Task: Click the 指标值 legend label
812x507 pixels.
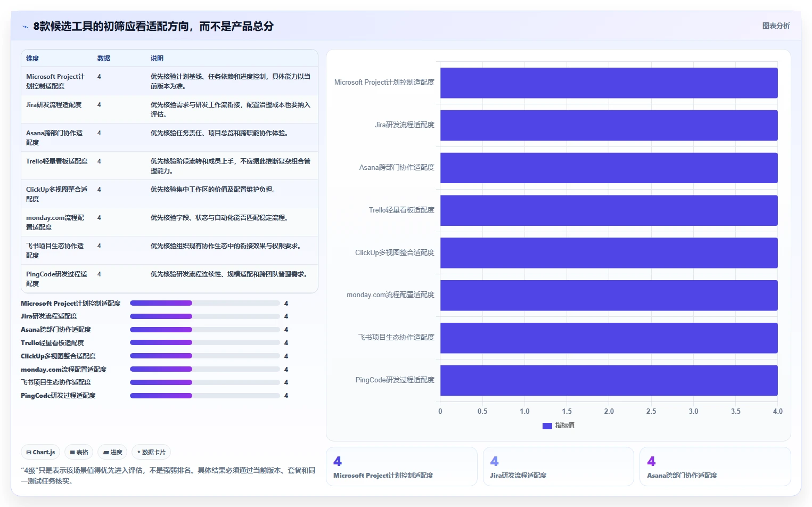Action: (x=564, y=426)
